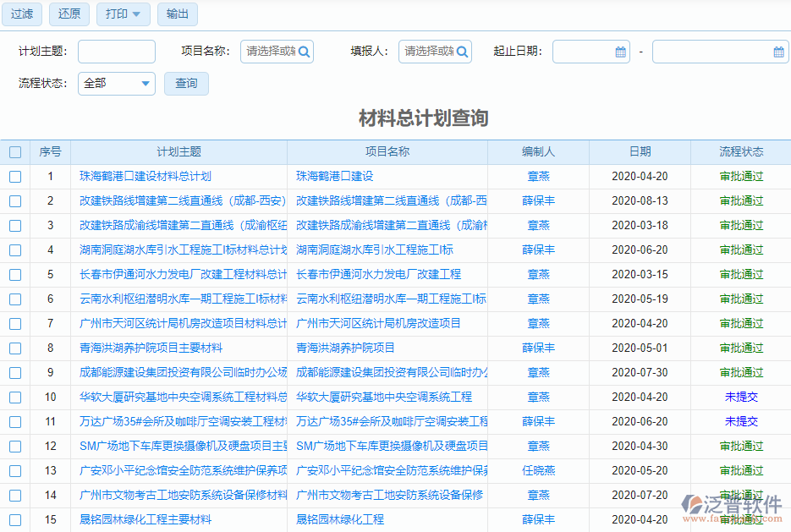The image size is (791, 532).
Task: Click the 还原 restore icon button
Action: pyautogui.click(x=69, y=14)
